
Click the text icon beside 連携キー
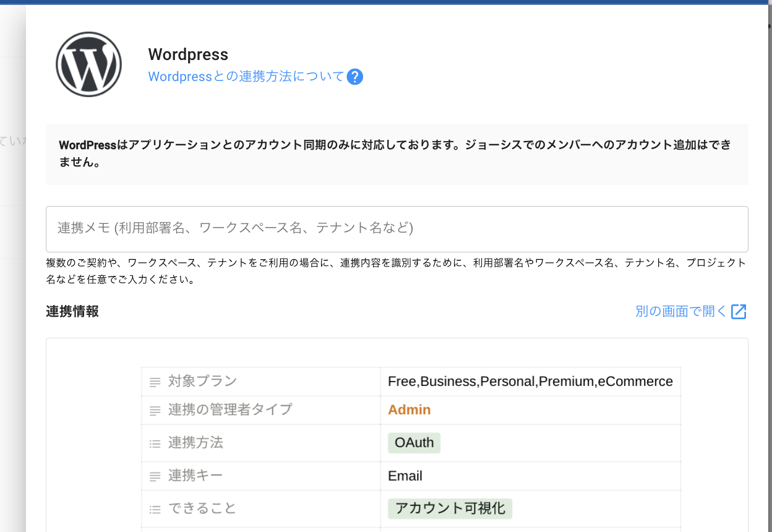155,476
